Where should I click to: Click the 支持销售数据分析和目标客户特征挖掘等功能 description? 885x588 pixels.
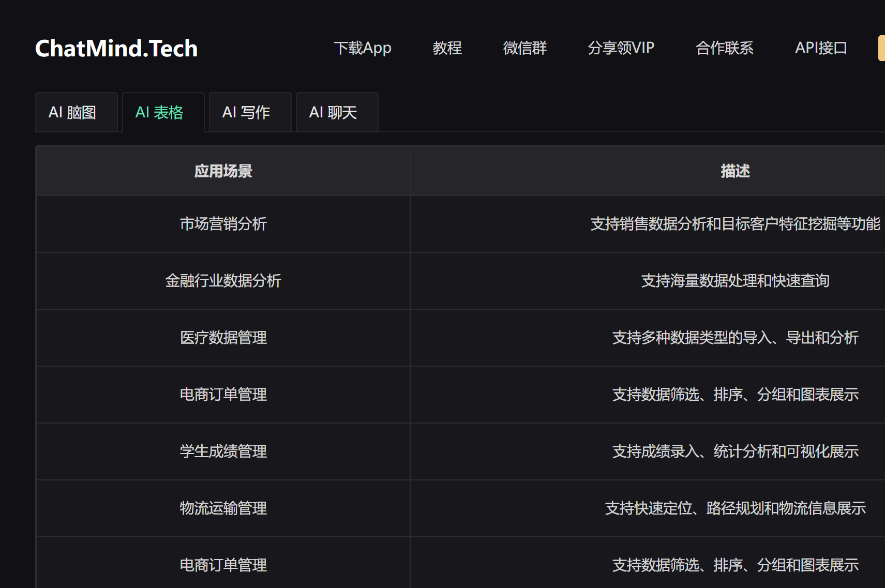(735, 224)
